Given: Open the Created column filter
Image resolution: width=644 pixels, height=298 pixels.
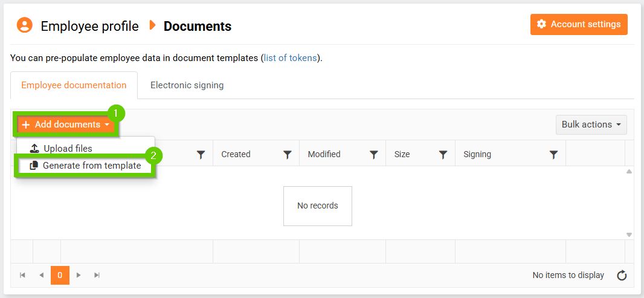Looking at the screenshot, I should click(288, 155).
